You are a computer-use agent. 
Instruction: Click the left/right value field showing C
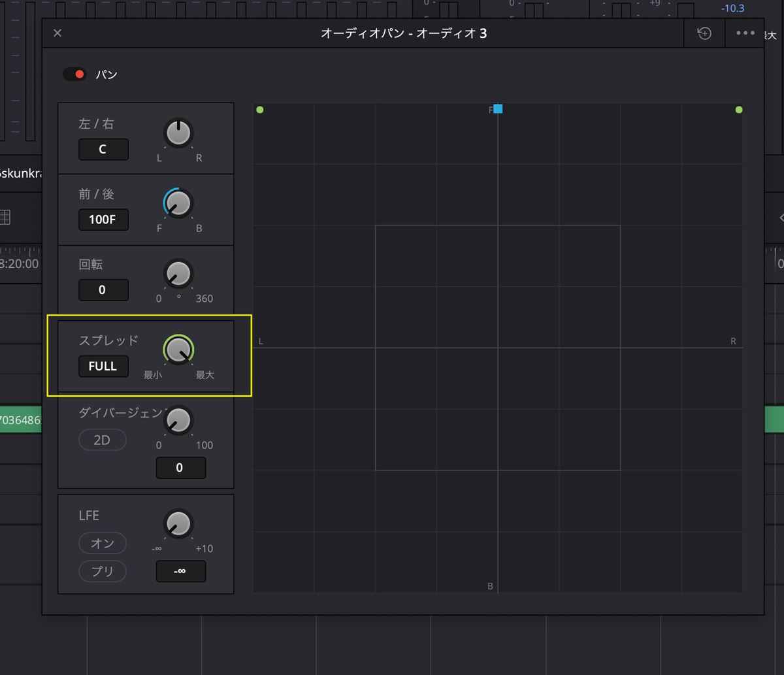point(103,150)
